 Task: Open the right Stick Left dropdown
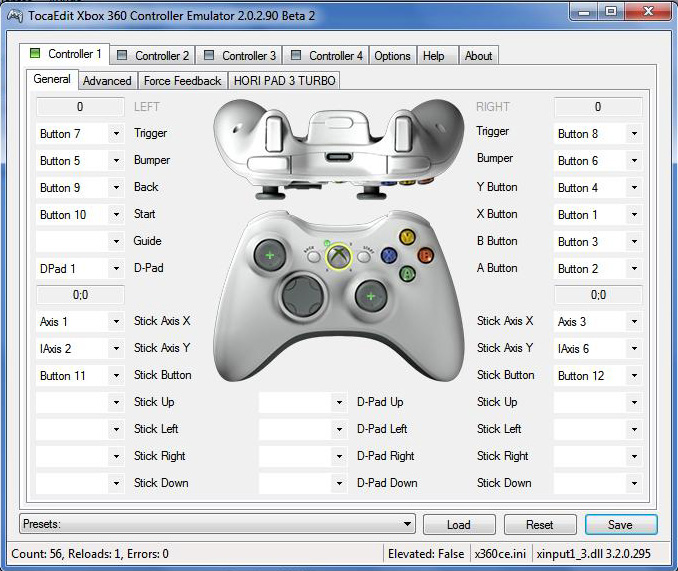(x=598, y=429)
